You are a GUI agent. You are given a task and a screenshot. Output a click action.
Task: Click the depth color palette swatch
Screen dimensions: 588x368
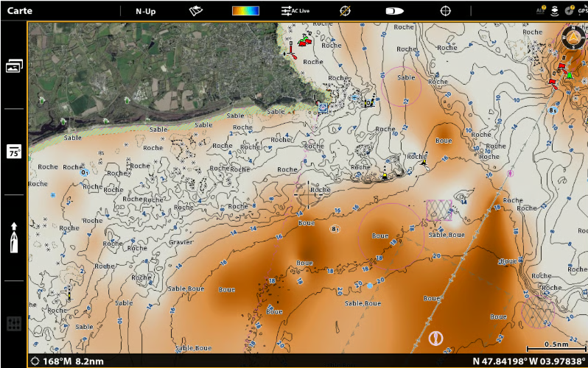[x=245, y=10]
